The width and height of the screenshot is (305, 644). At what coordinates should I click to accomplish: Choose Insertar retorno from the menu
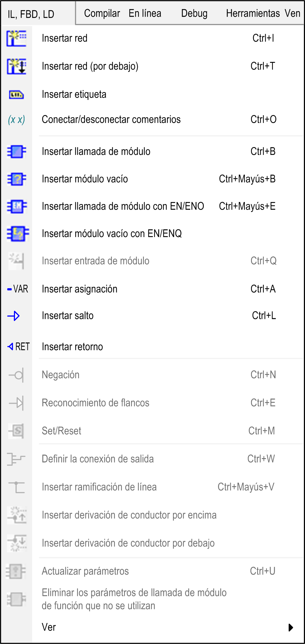pyautogui.click(x=72, y=347)
